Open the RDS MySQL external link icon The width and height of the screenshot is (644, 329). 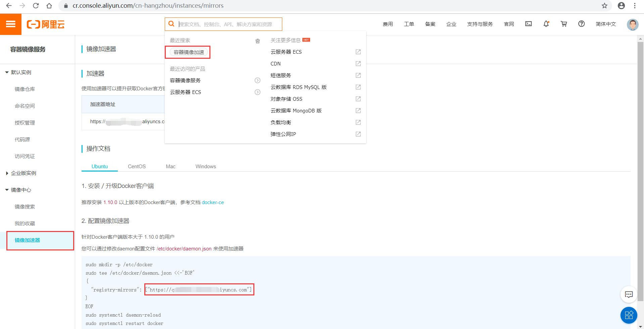point(358,87)
